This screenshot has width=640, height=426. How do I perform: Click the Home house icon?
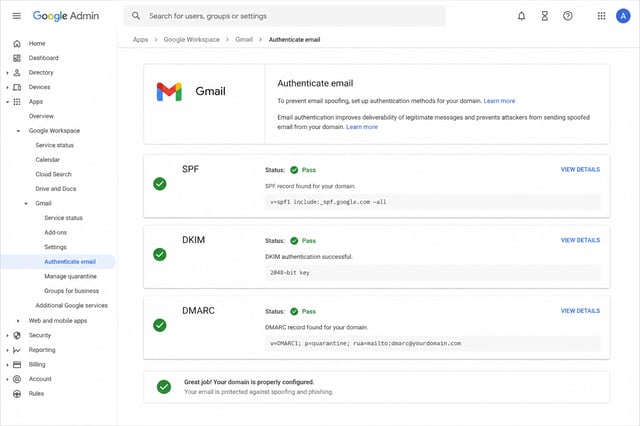[17, 43]
